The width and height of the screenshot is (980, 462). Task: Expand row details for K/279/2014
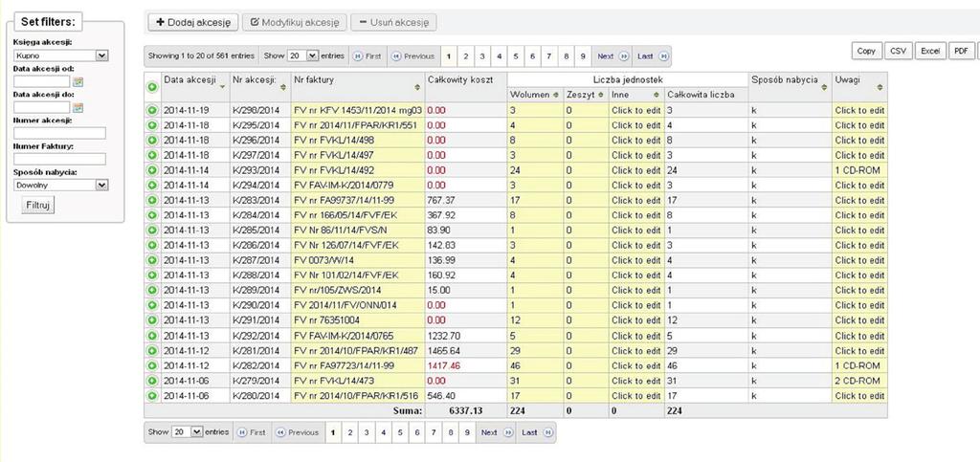tap(152, 380)
